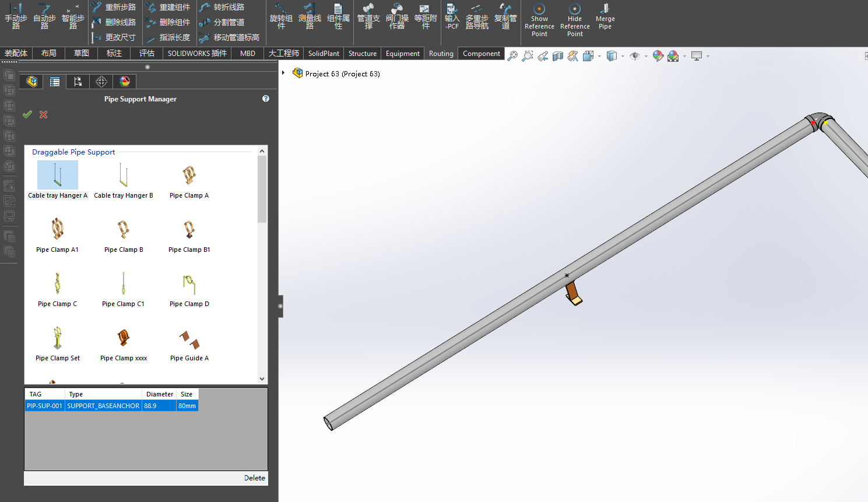This screenshot has width=868, height=502.
Task: Click Section View icon
Action: pos(558,56)
